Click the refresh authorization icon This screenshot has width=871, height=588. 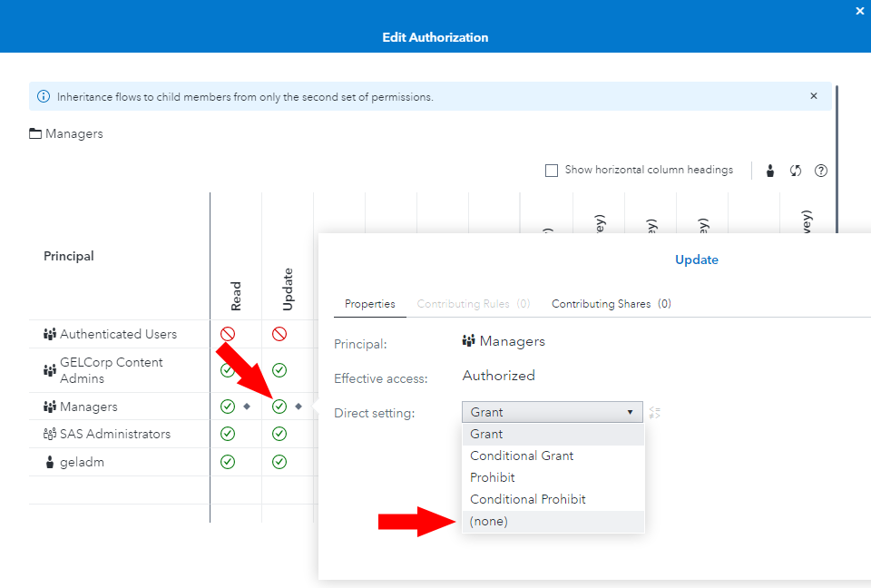[796, 171]
